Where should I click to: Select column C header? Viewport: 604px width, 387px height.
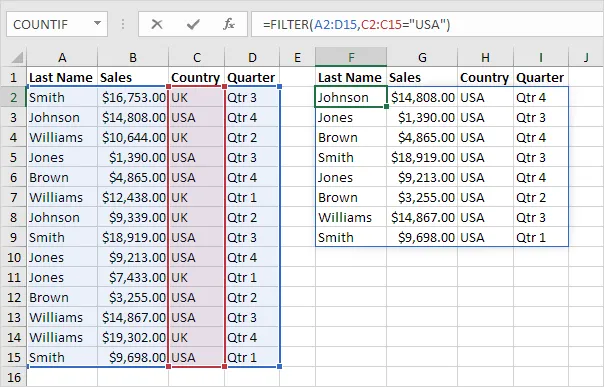pyautogui.click(x=196, y=57)
